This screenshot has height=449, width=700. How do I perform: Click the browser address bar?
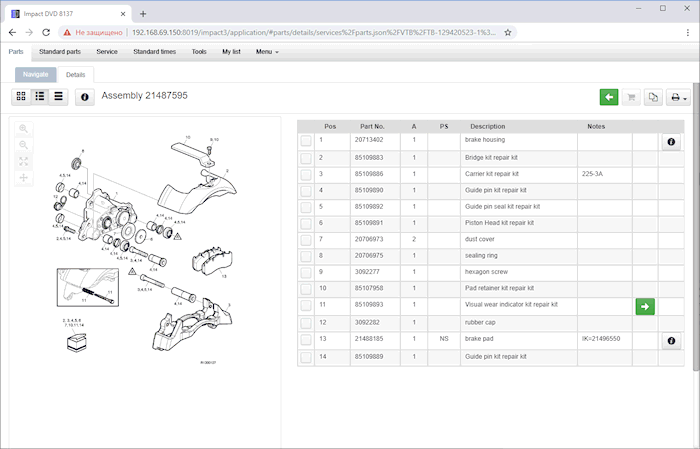(300, 32)
